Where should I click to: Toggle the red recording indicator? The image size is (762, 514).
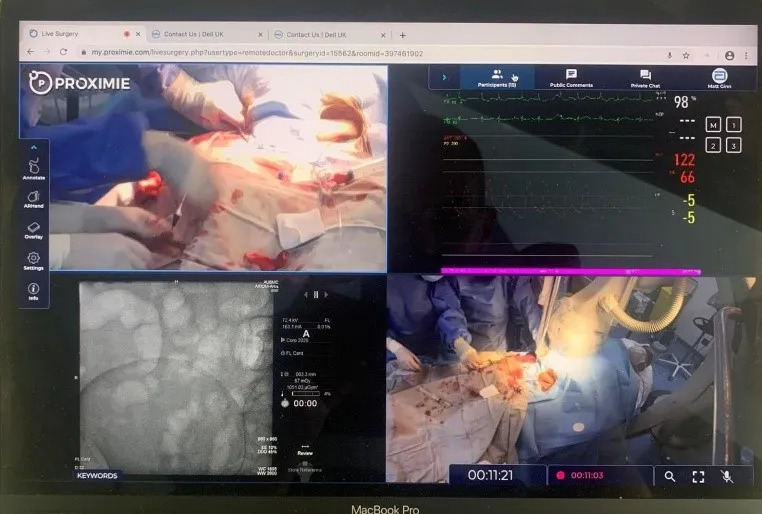(561, 477)
